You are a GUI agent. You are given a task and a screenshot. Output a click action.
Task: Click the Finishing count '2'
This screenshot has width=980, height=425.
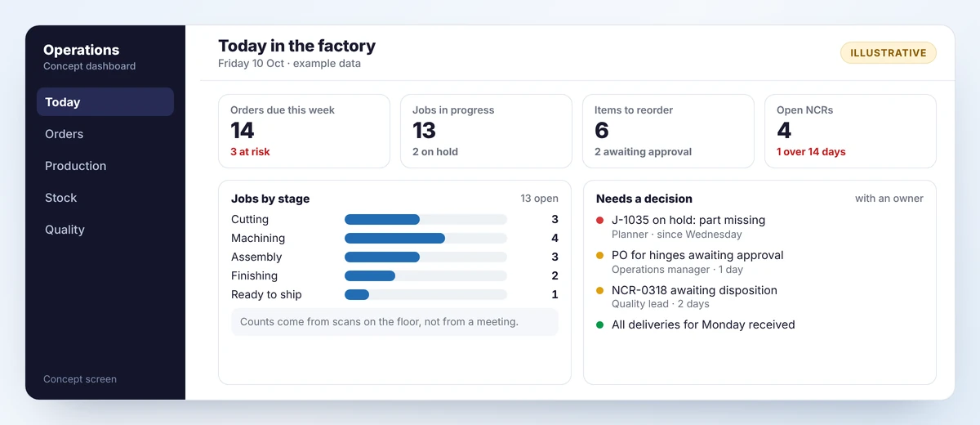coord(555,276)
